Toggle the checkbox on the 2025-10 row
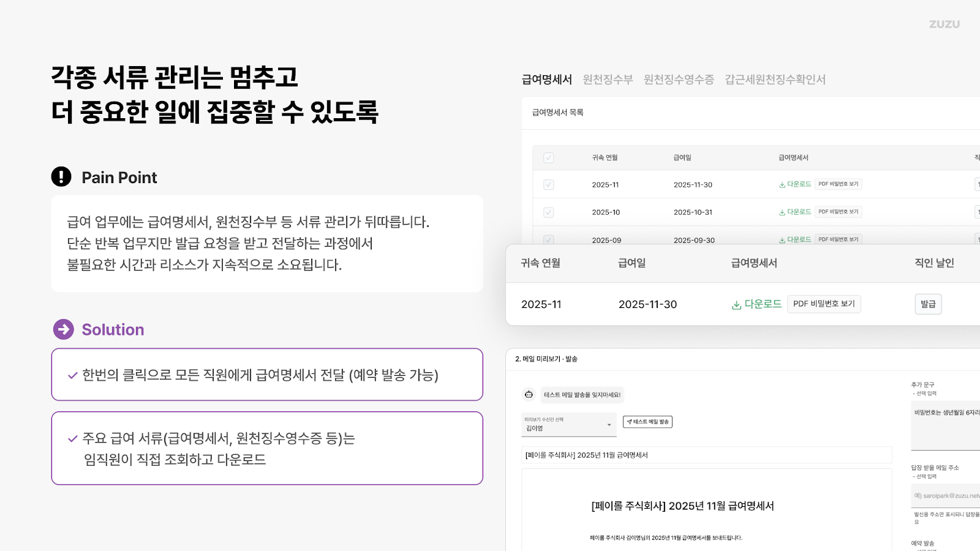The width and height of the screenshot is (980, 551). tap(548, 211)
